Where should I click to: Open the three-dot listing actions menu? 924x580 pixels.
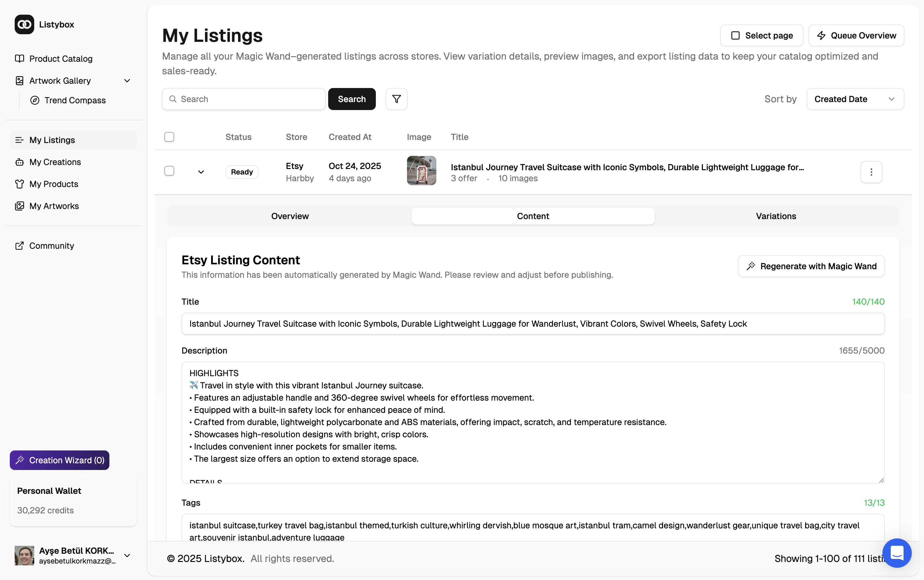point(871,172)
